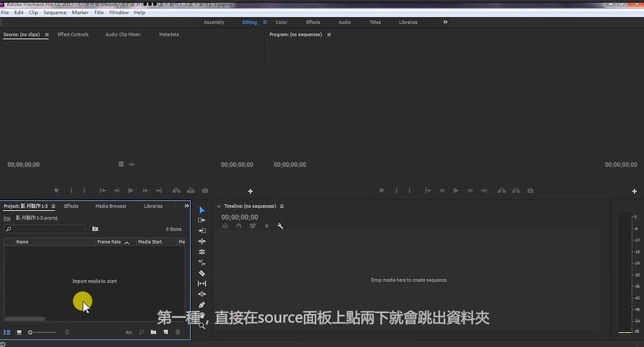Switch to the Assembly workspace

(214, 23)
